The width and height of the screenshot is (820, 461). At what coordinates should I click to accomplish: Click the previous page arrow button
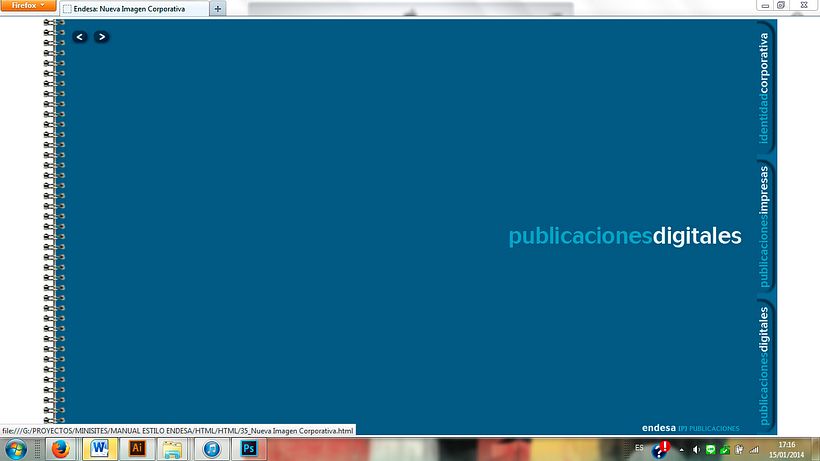tap(80, 37)
